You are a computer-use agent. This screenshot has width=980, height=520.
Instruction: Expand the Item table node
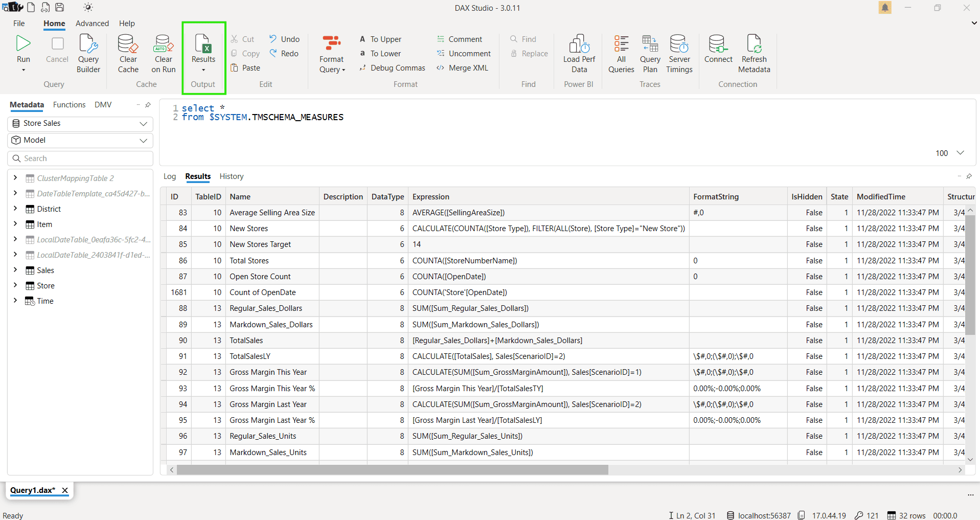(x=15, y=224)
